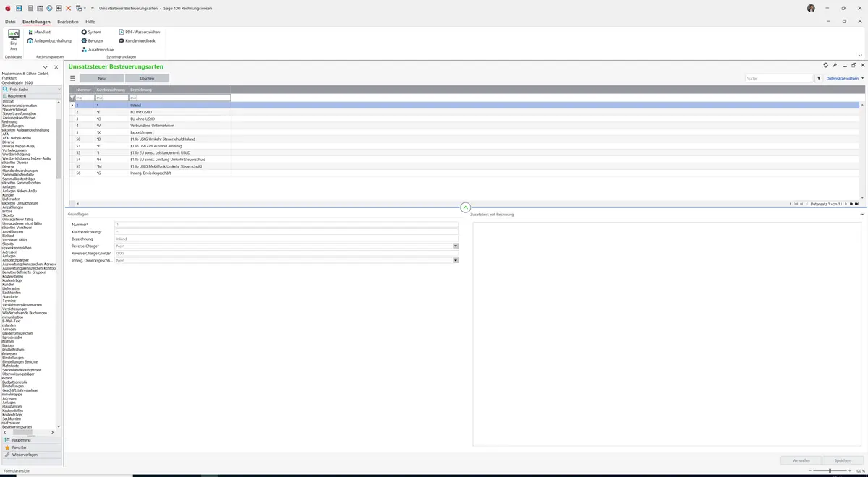Click the Suche input field
The width and height of the screenshot is (868, 477).
(779, 78)
